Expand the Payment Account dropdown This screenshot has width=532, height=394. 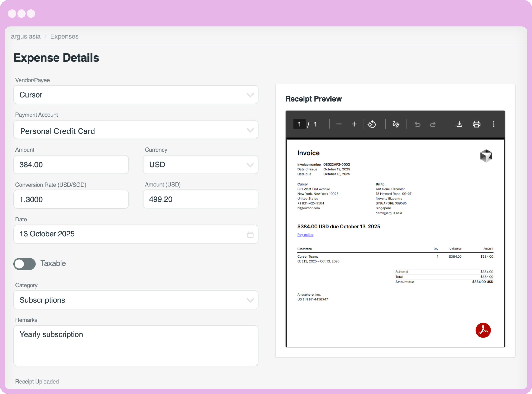coord(250,130)
